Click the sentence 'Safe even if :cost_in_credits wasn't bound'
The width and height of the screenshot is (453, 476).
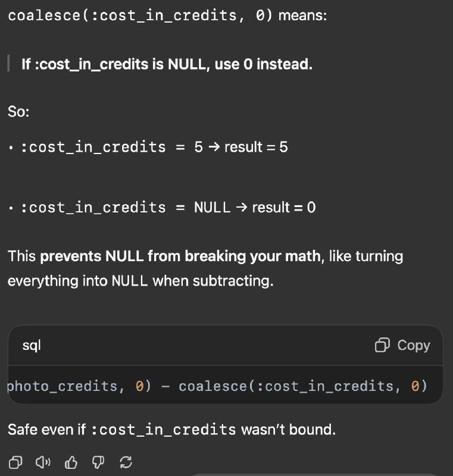[171, 430]
